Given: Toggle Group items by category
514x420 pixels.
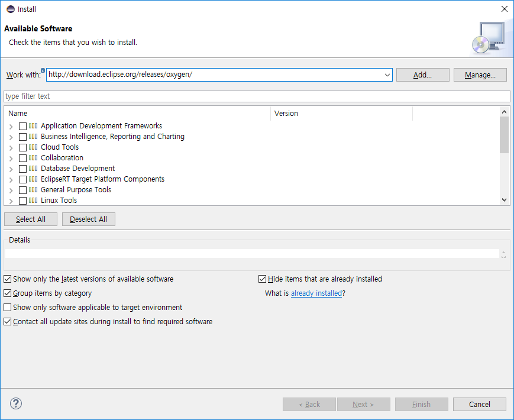Looking at the screenshot, I should 7,293.
